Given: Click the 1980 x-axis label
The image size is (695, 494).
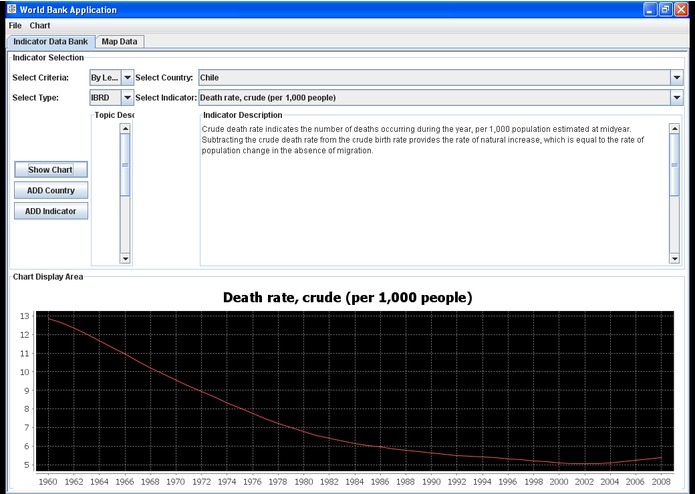Looking at the screenshot, I should [304, 482].
